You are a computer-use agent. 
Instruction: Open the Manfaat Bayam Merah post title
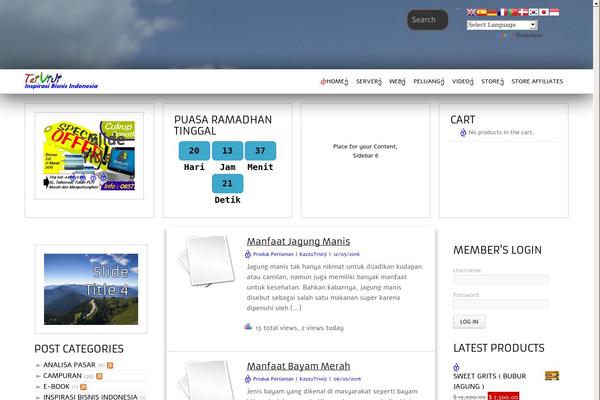(x=298, y=366)
